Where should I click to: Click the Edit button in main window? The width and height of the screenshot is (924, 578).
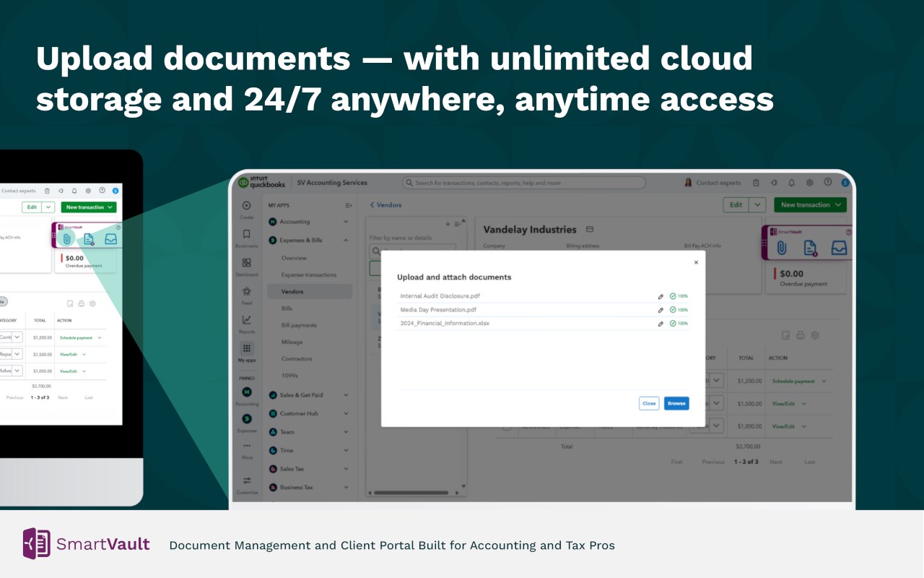(736, 205)
